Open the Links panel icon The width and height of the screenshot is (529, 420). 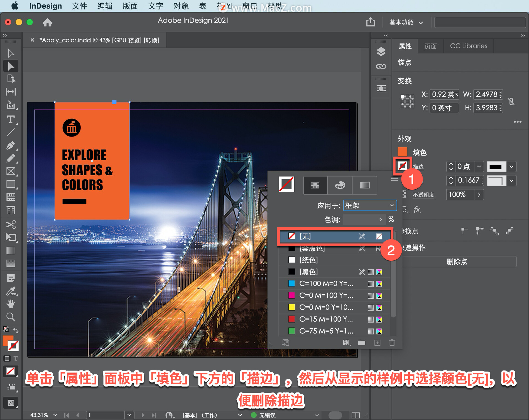click(x=381, y=66)
